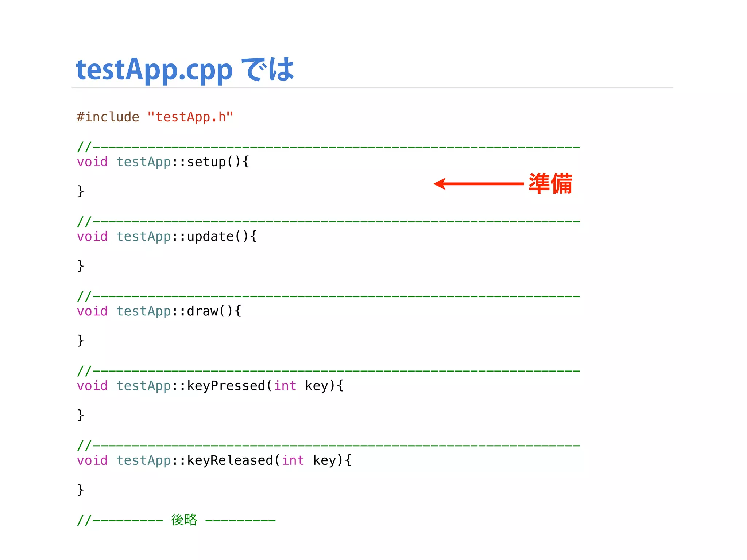Click the red label 準備
Viewport: 747px width, 560px height.
[x=550, y=184]
